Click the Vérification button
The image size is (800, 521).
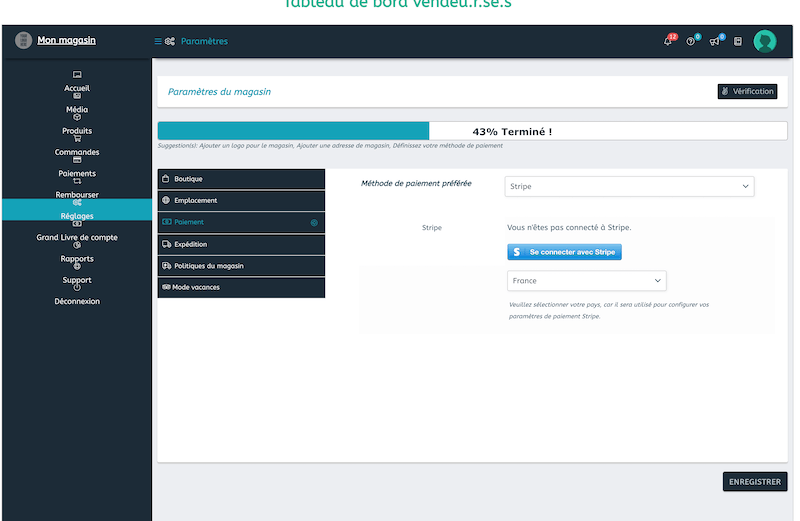pos(747,91)
